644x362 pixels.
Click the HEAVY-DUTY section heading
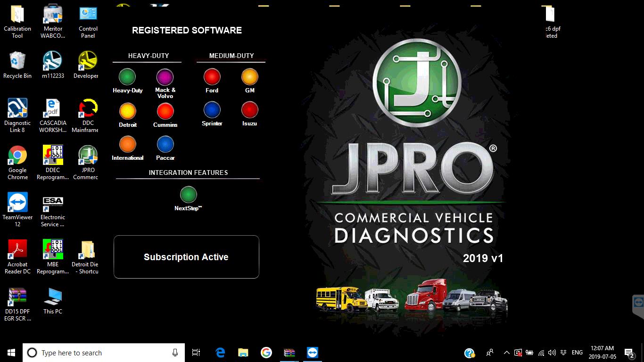point(149,56)
